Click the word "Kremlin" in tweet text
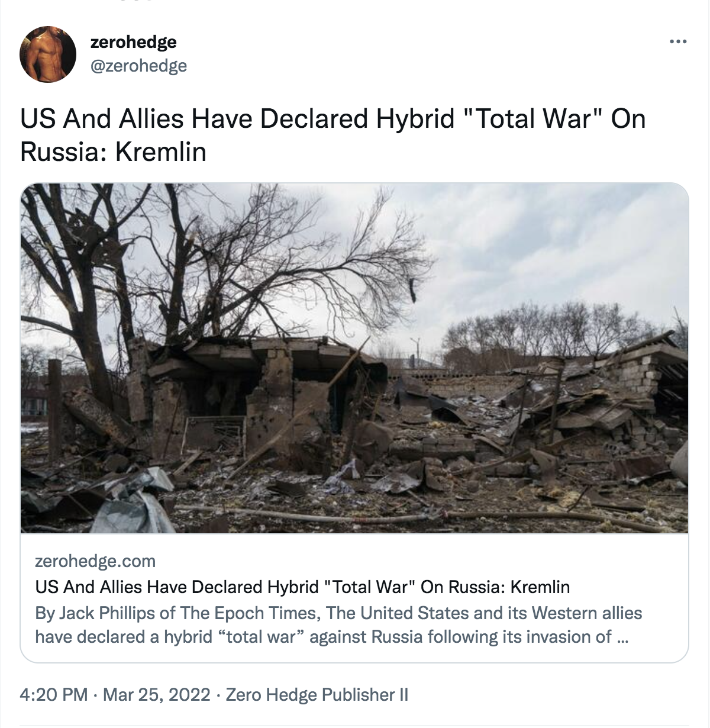This screenshot has height=728, width=710. (x=160, y=152)
